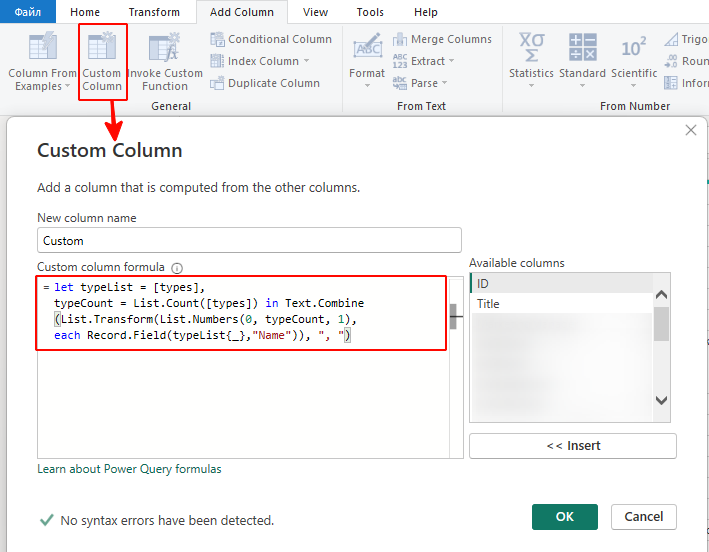Viewport: 709px width, 552px height.
Task: Click the Merge Columns icon
Action: 442,39
